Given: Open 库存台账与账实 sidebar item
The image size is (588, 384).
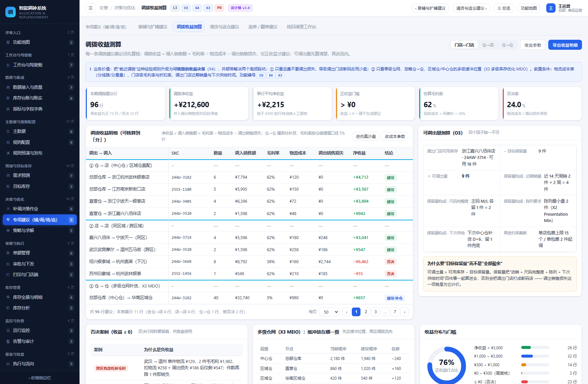Looking at the screenshot, I should tap(40, 98).
